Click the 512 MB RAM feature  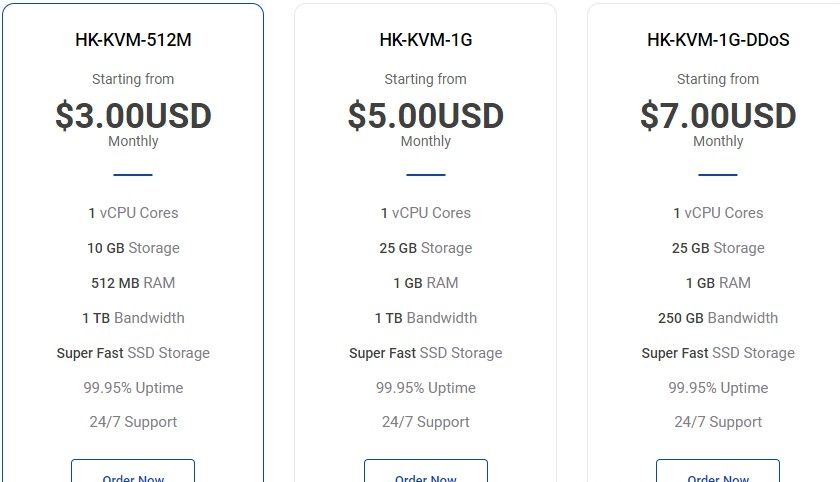click(x=133, y=283)
